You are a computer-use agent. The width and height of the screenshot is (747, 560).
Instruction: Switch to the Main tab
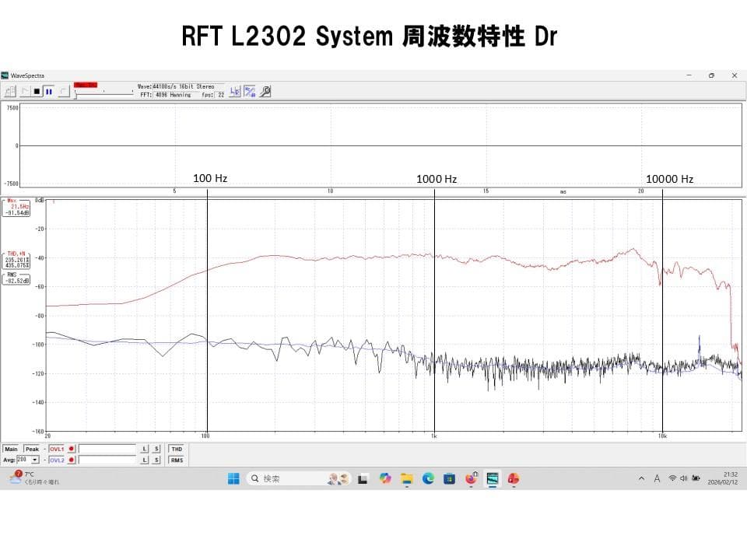pyautogui.click(x=11, y=449)
